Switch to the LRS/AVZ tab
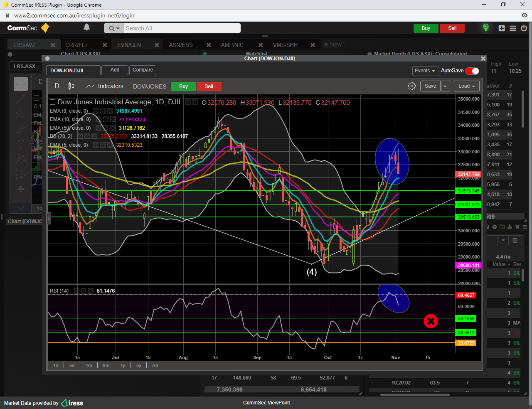The image size is (532, 409). point(25,45)
